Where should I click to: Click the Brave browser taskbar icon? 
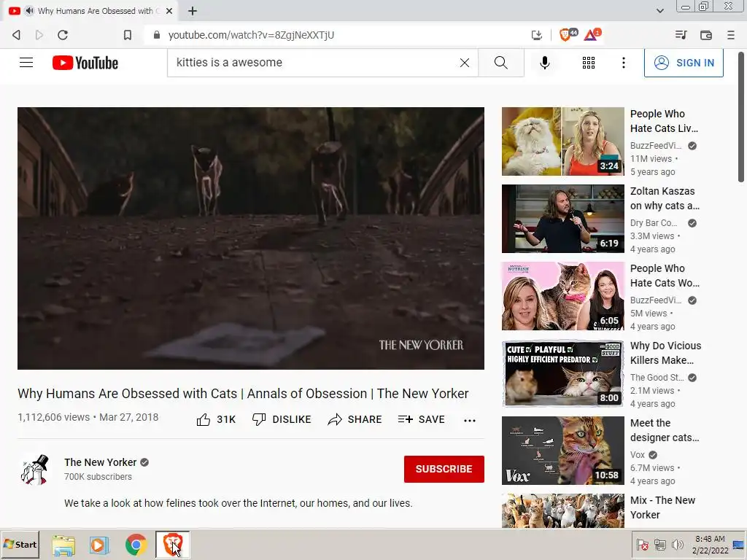point(172,544)
